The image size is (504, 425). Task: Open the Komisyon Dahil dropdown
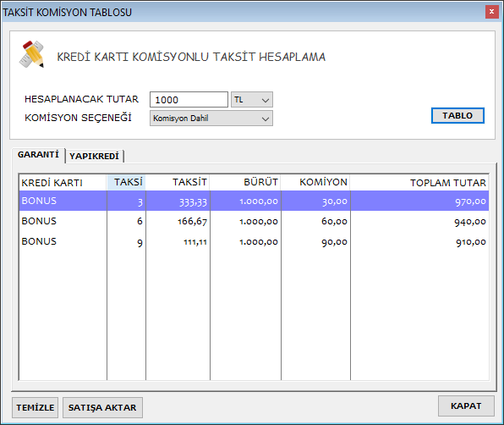[211, 118]
